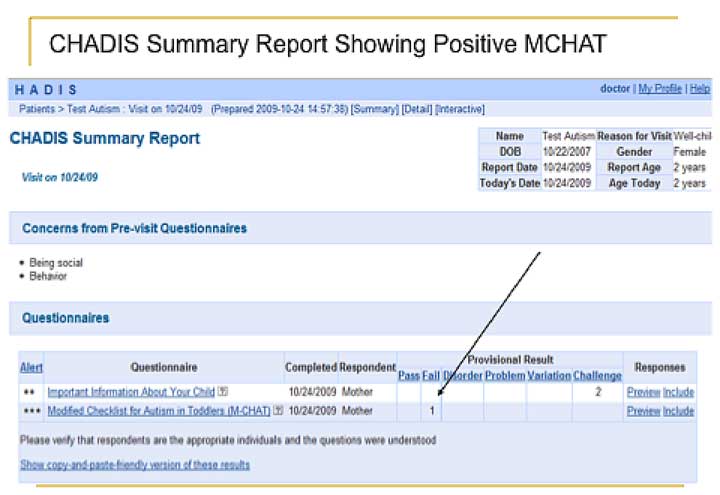Switch to the Interactive view
This screenshot has width=720, height=495.
460,108
